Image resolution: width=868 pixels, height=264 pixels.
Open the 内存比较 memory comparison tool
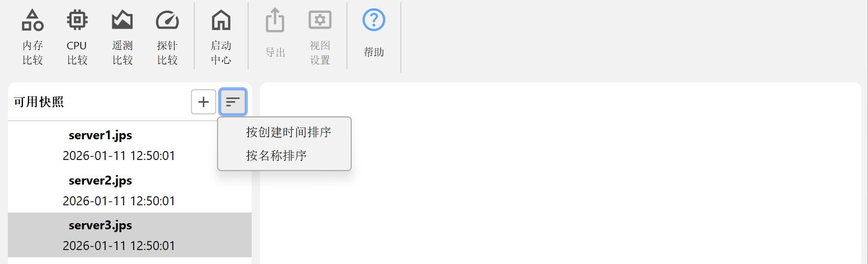[32, 37]
